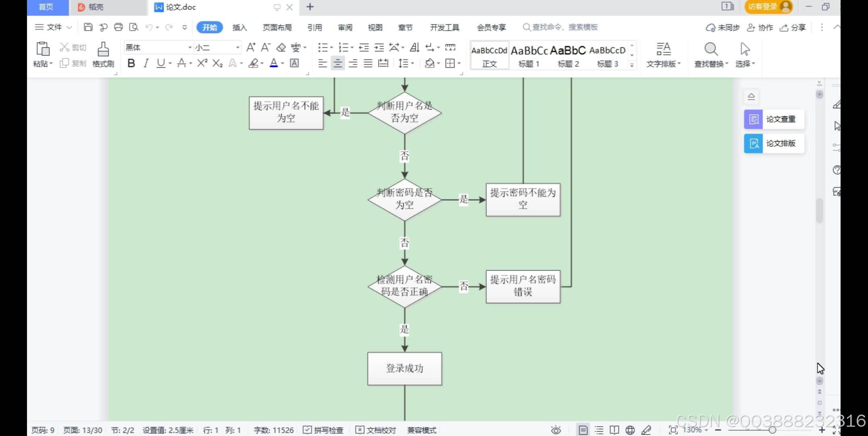Click the Save document icon
The image size is (868, 436).
coord(88,27)
